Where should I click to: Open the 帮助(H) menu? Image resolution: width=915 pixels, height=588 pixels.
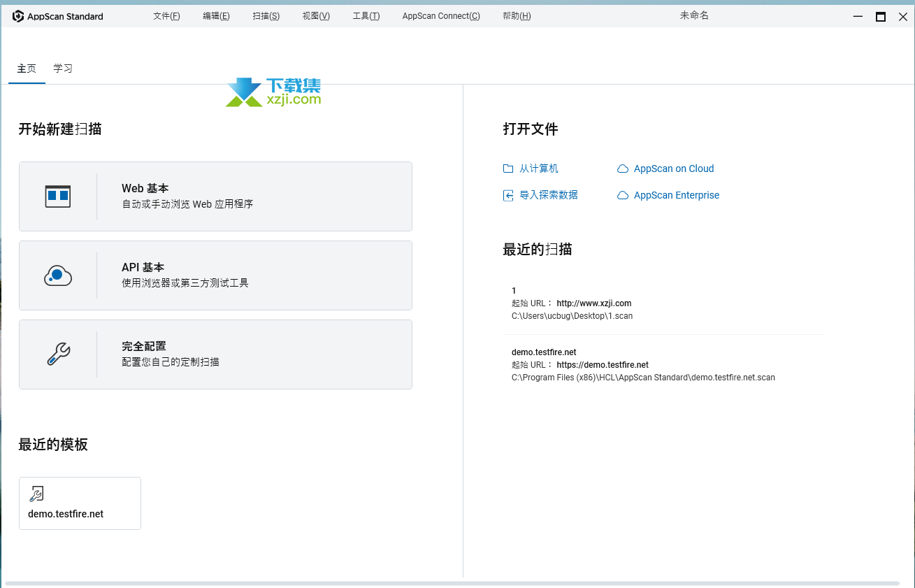[x=517, y=16]
